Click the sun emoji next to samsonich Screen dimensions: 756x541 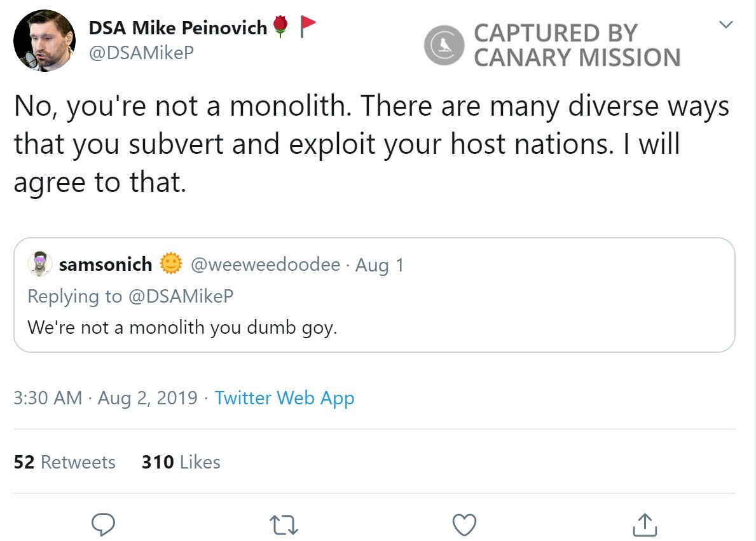point(170,264)
